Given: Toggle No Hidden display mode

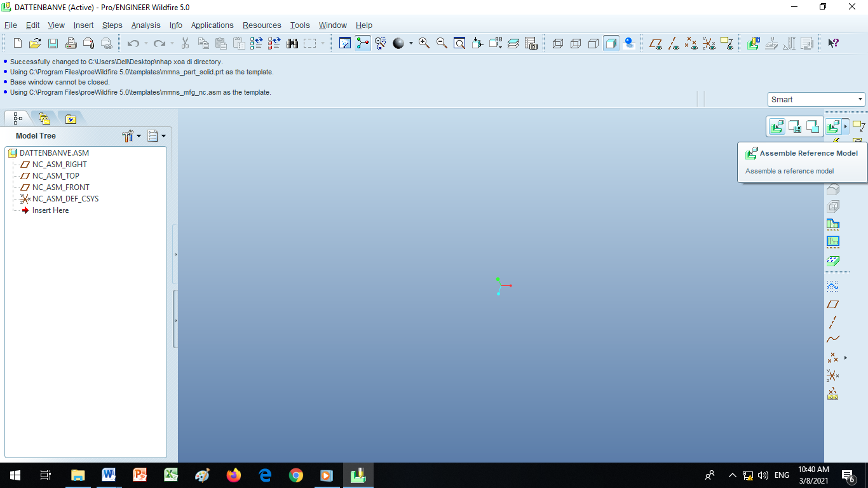Looking at the screenshot, I should 593,43.
